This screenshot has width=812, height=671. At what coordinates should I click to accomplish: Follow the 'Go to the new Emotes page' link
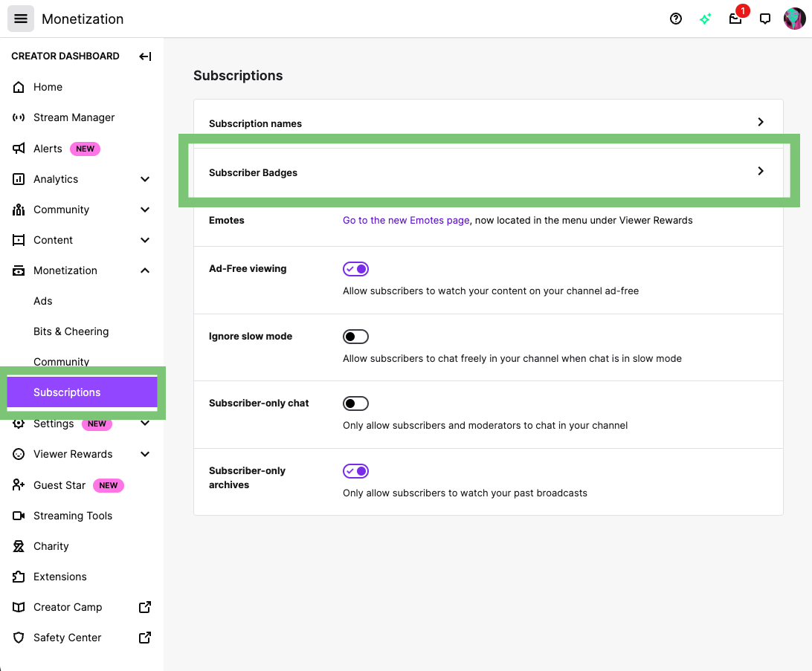[x=406, y=221]
